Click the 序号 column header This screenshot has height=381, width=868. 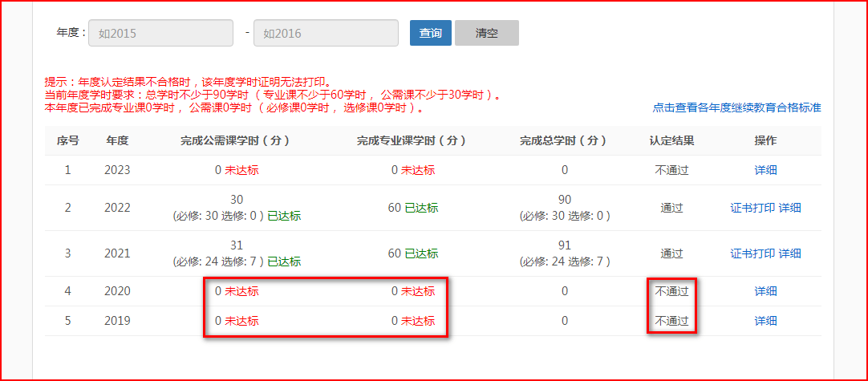(67, 140)
